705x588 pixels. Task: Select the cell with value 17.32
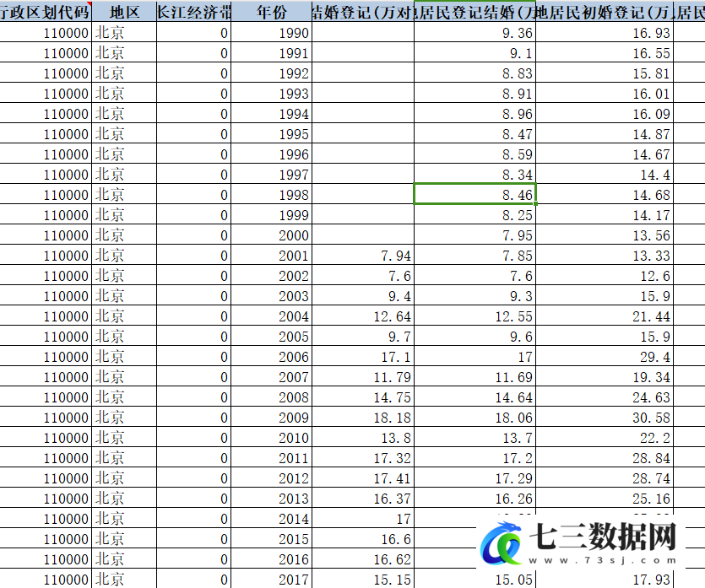[363, 457]
